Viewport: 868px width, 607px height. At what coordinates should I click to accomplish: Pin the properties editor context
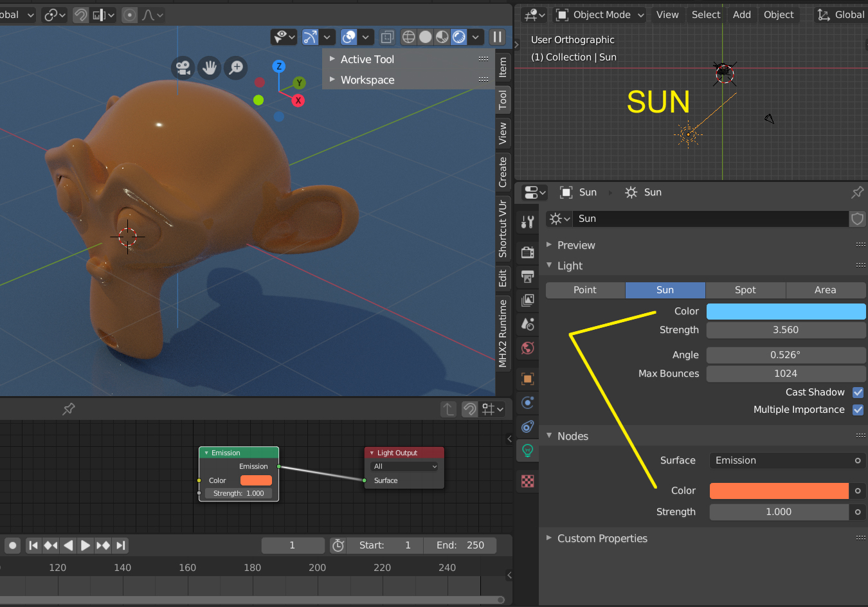(x=857, y=192)
